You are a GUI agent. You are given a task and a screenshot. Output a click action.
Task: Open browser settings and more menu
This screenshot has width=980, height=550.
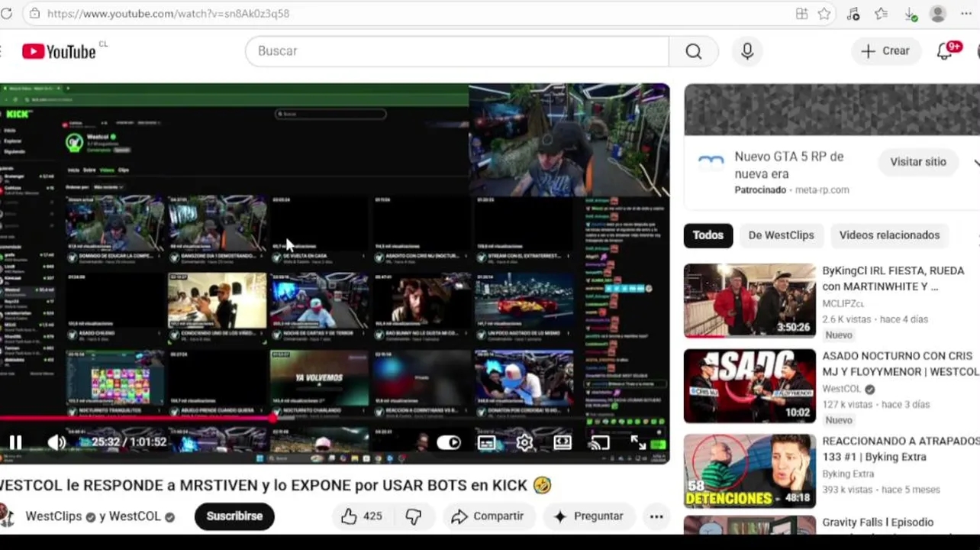(x=966, y=14)
